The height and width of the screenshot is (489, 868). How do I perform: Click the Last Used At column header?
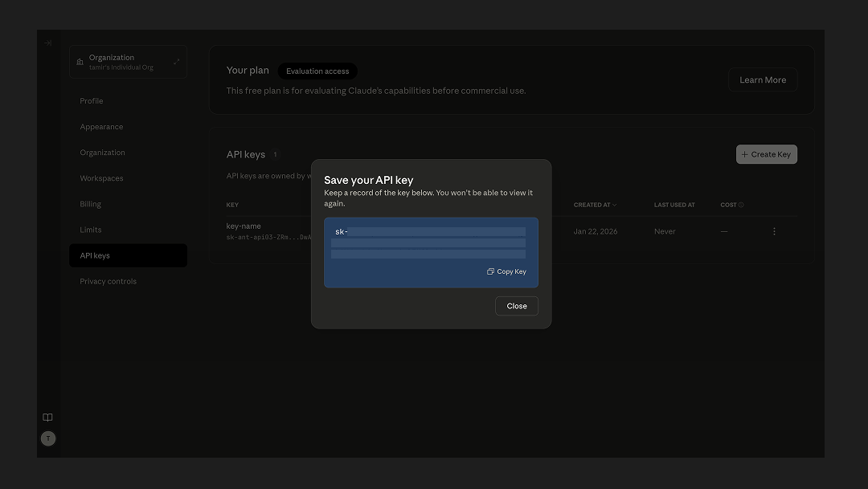click(x=674, y=205)
